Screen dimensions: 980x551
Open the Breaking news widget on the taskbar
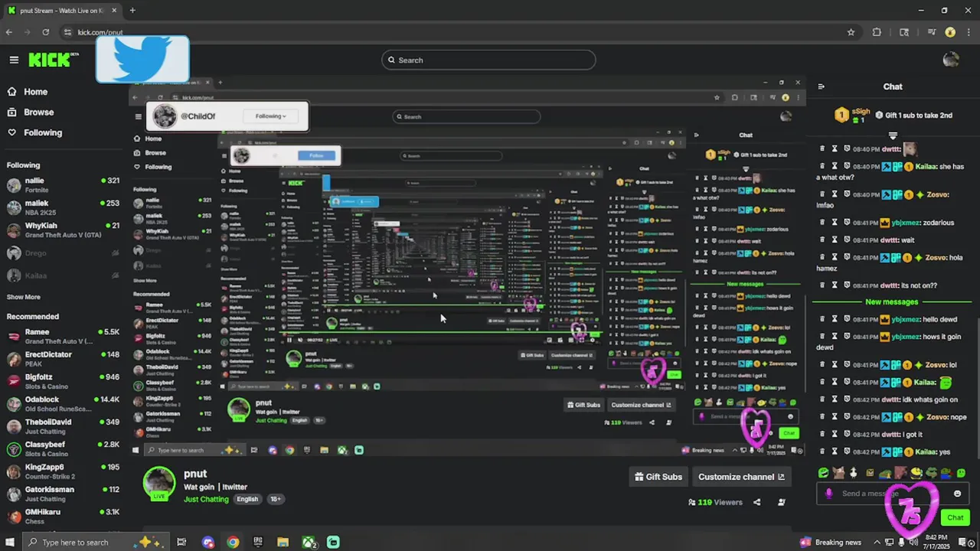tap(831, 543)
